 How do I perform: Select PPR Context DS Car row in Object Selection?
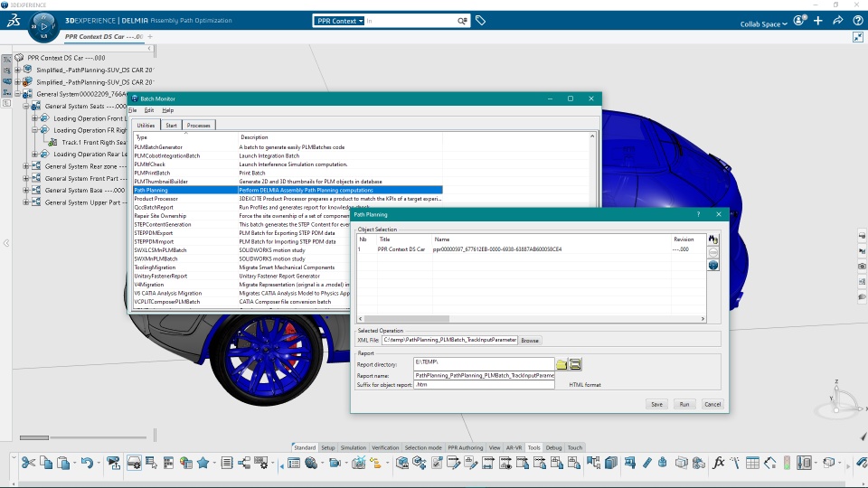point(532,249)
